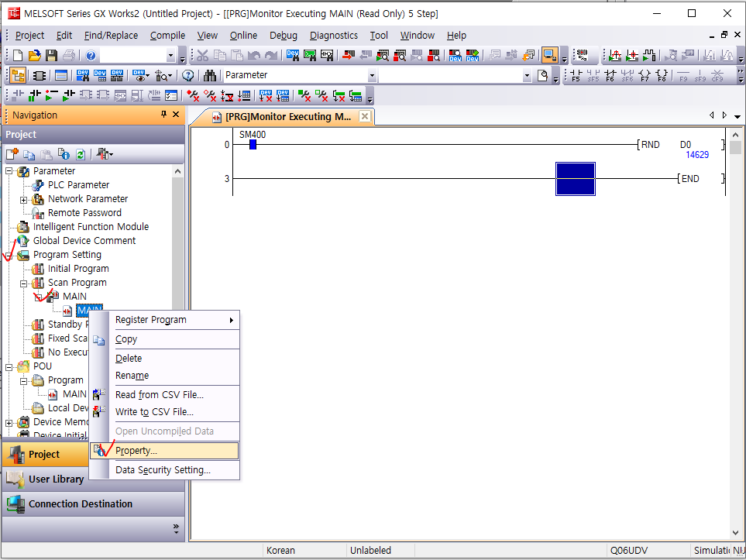Click the New Project icon
746x560 pixels.
[18, 56]
